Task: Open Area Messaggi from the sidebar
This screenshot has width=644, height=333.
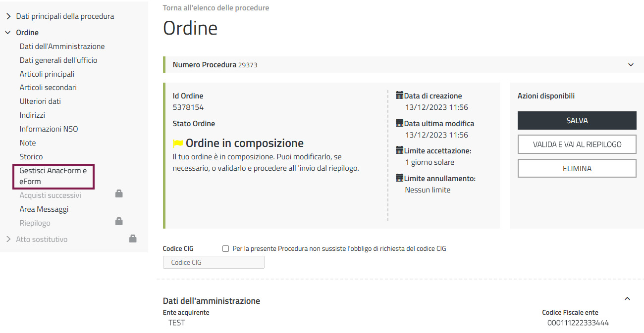Action: [x=44, y=209]
